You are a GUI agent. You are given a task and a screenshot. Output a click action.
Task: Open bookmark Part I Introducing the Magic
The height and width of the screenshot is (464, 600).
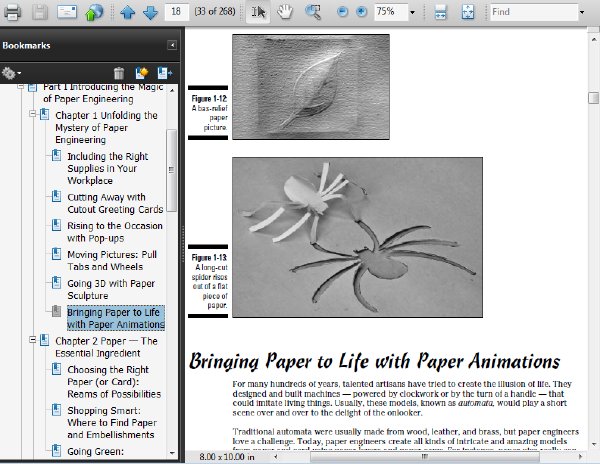(x=103, y=93)
